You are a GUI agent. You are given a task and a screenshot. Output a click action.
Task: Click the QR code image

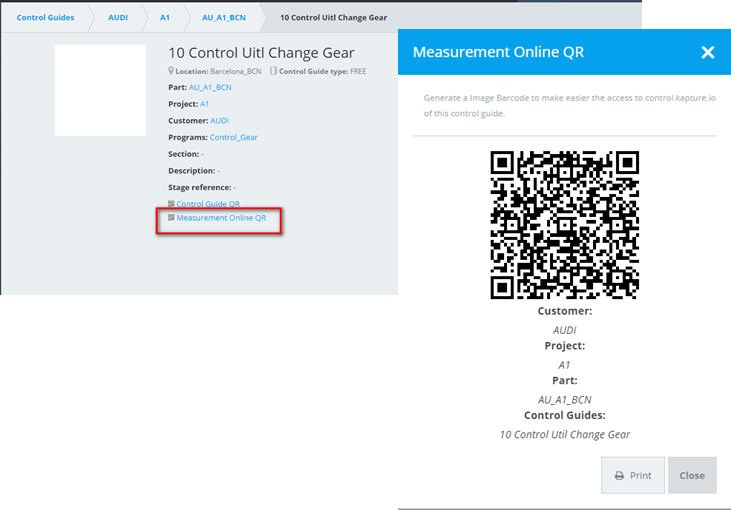(x=565, y=225)
